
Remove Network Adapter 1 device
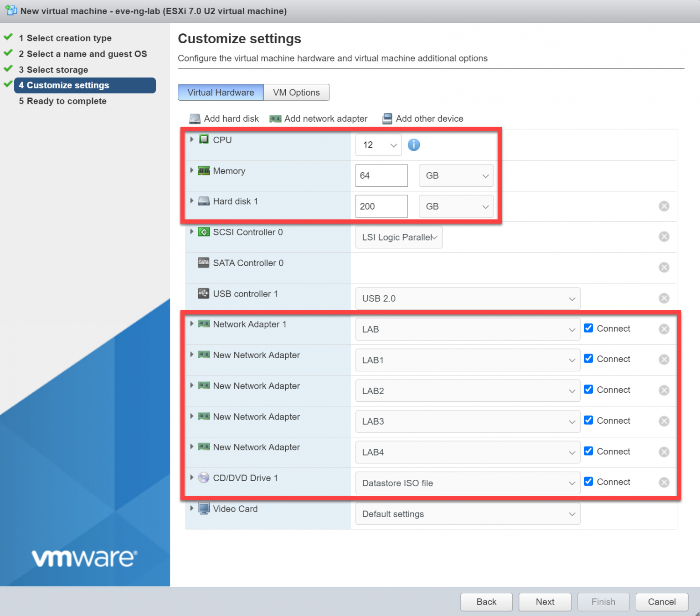point(664,329)
